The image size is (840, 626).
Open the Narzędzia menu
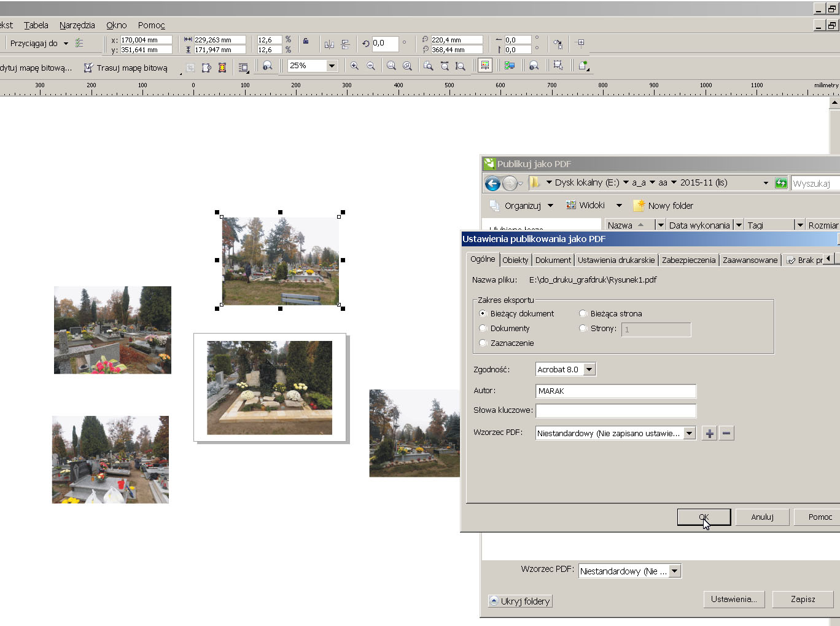point(77,25)
